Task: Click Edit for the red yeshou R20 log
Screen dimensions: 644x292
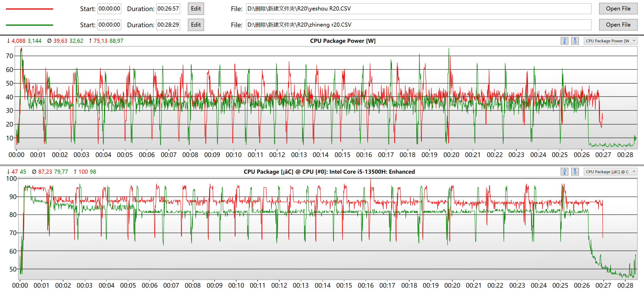Action: (x=196, y=9)
